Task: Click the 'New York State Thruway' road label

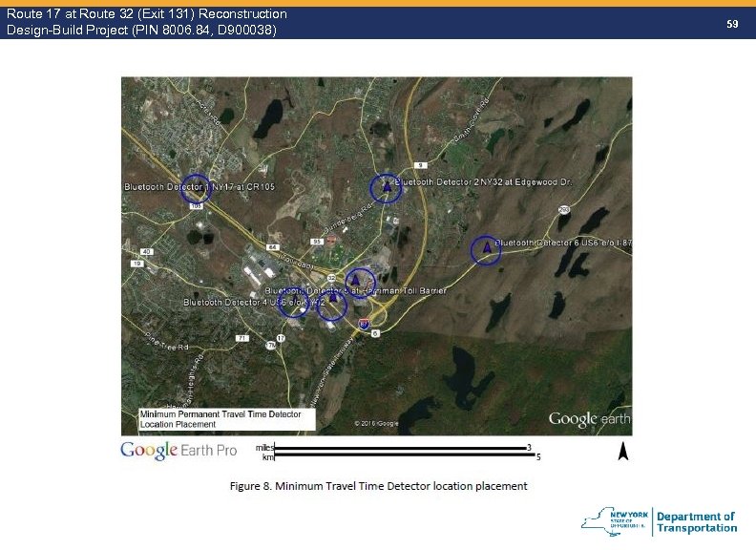Action: point(333,370)
